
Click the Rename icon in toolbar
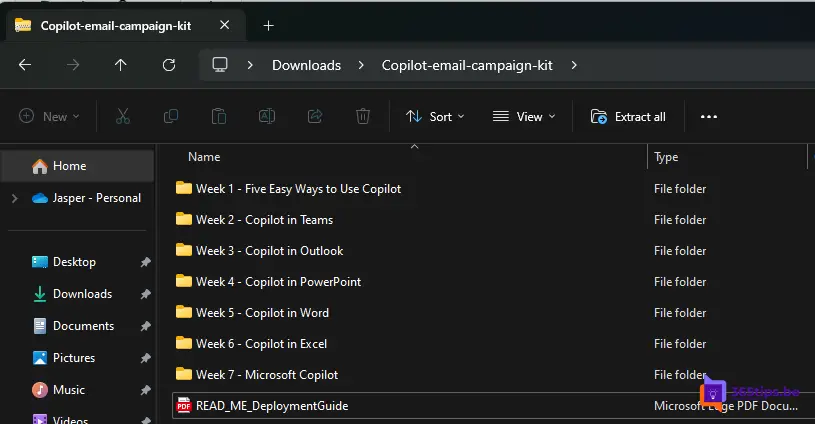(x=267, y=117)
